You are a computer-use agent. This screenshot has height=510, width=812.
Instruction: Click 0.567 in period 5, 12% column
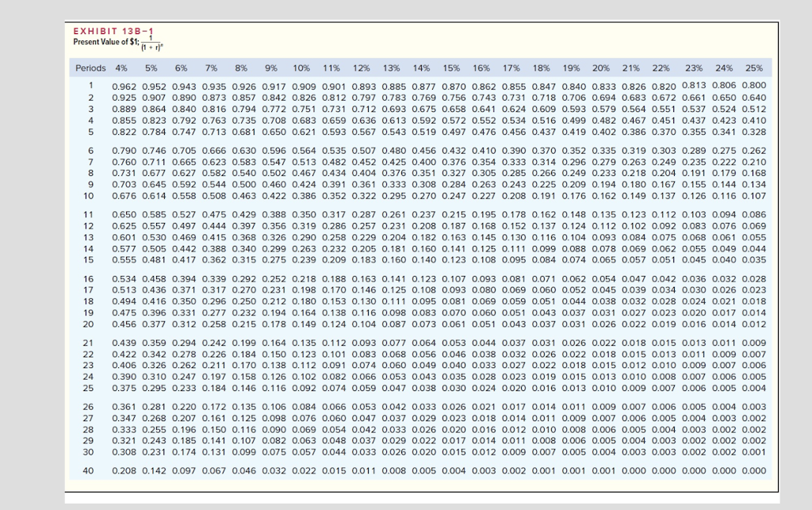coord(364,132)
